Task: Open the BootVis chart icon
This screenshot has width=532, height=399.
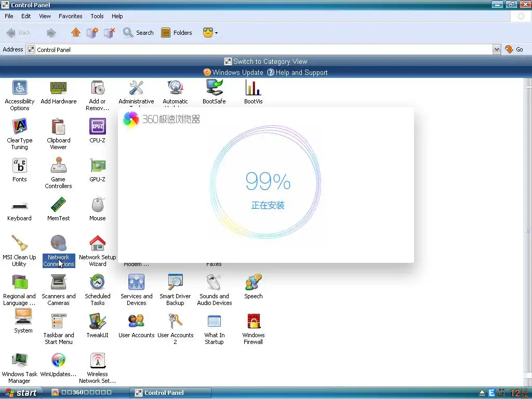Action: click(253, 87)
